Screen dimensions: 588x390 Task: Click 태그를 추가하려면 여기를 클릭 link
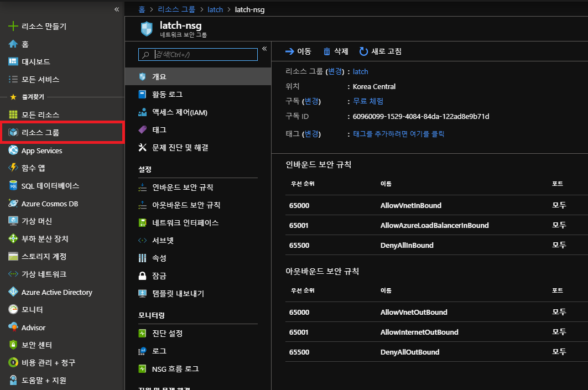click(398, 133)
